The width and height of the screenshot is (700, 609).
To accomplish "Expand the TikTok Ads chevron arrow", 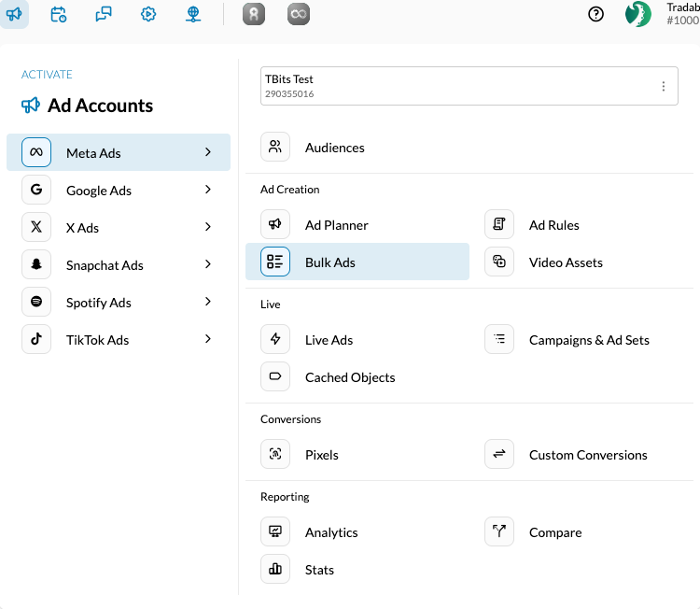I will [x=207, y=339].
